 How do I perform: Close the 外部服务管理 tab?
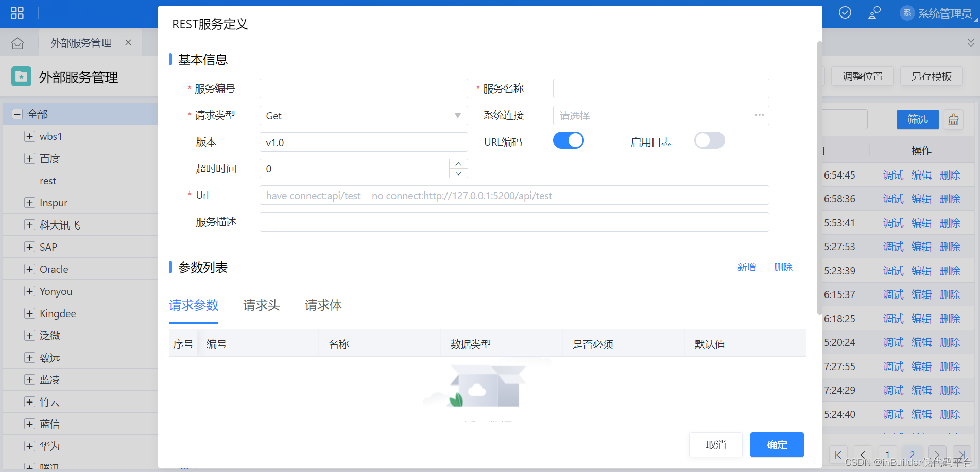click(128, 43)
